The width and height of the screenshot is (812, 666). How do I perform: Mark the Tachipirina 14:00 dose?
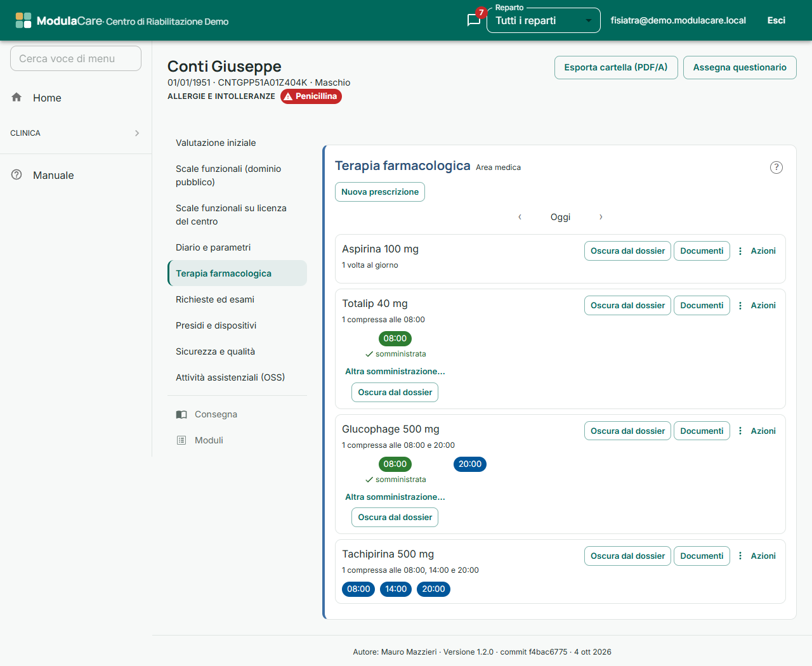click(x=396, y=589)
